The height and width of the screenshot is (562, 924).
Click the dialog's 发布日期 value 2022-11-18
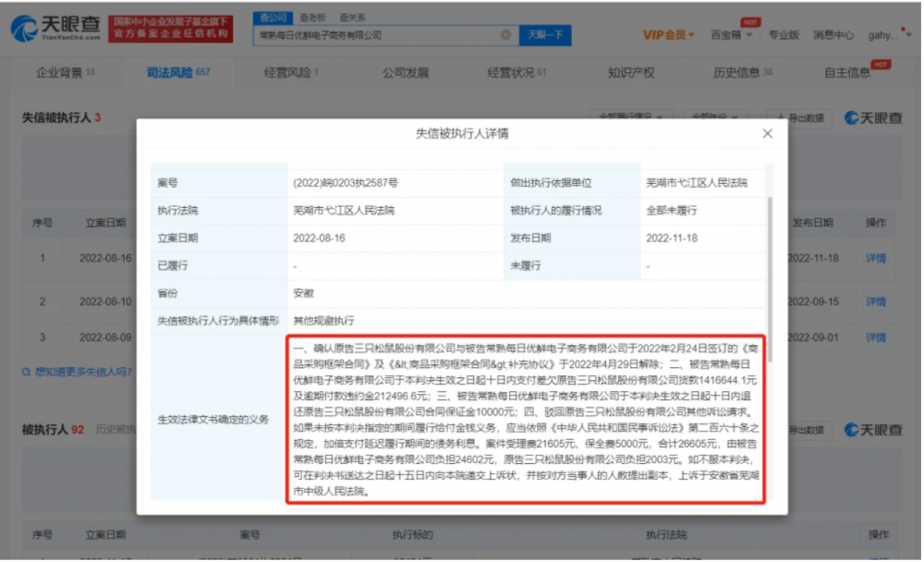click(671, 238)
